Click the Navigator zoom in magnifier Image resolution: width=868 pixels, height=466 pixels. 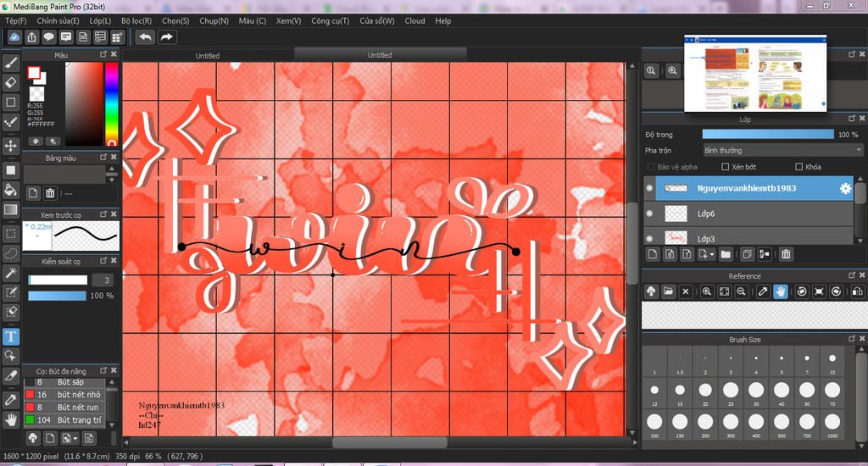pyautogui.click(x=672, y=71)
